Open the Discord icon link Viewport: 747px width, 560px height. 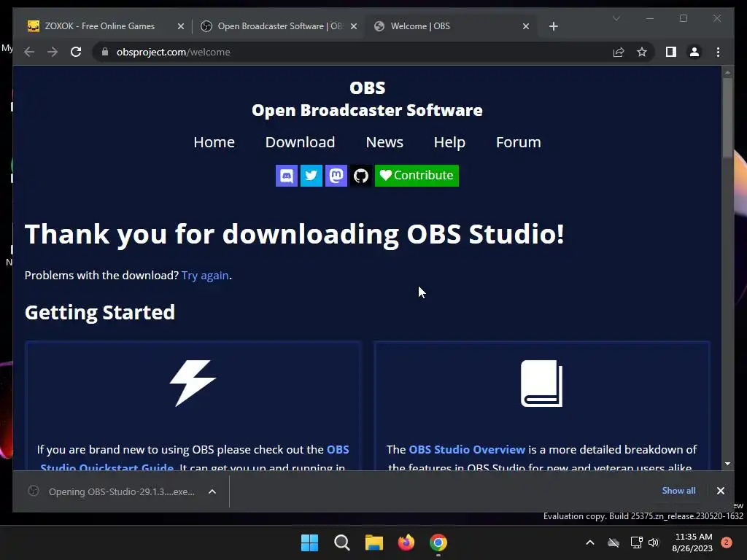[286, 176]
